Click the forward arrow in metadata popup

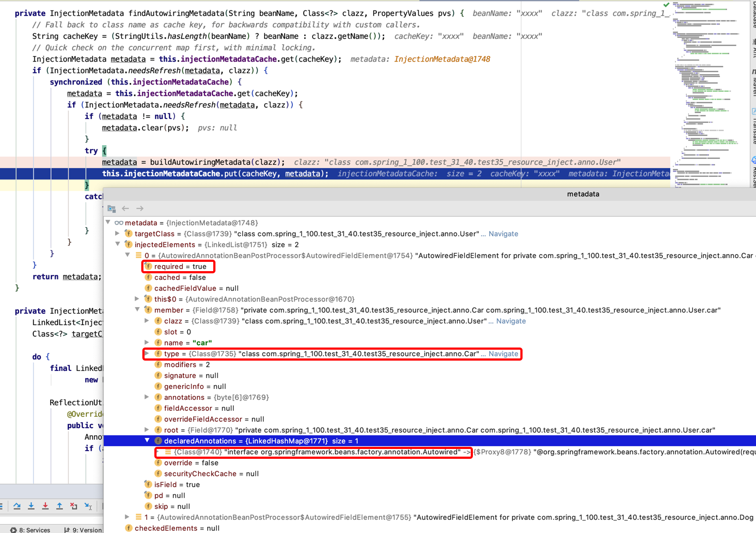tap(140, 208)
